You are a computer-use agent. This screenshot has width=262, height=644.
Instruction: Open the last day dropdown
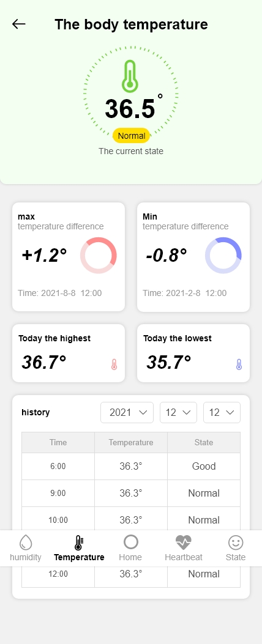[222, 412]
